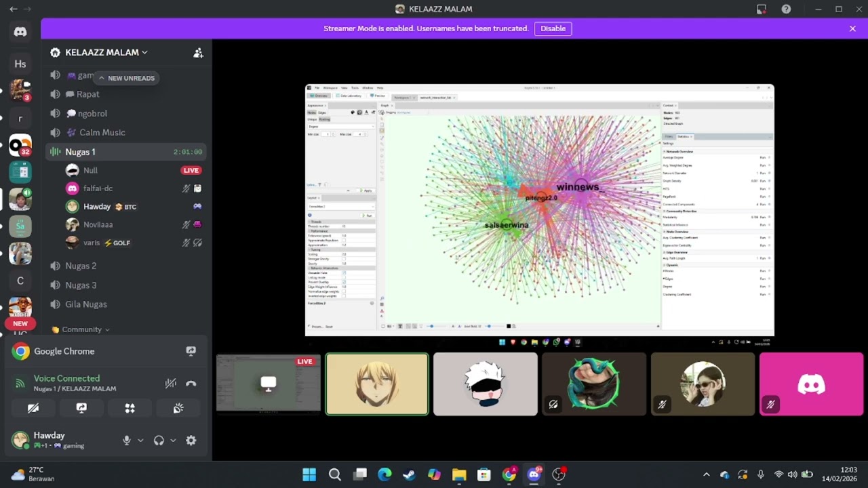Open File Explorer from the taskbar
868x488 pixels.
point(459,474)
